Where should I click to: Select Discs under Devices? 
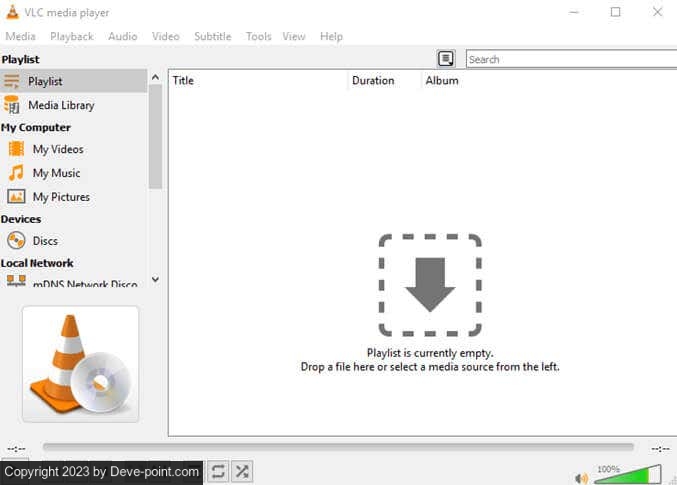tap(45, 241)
